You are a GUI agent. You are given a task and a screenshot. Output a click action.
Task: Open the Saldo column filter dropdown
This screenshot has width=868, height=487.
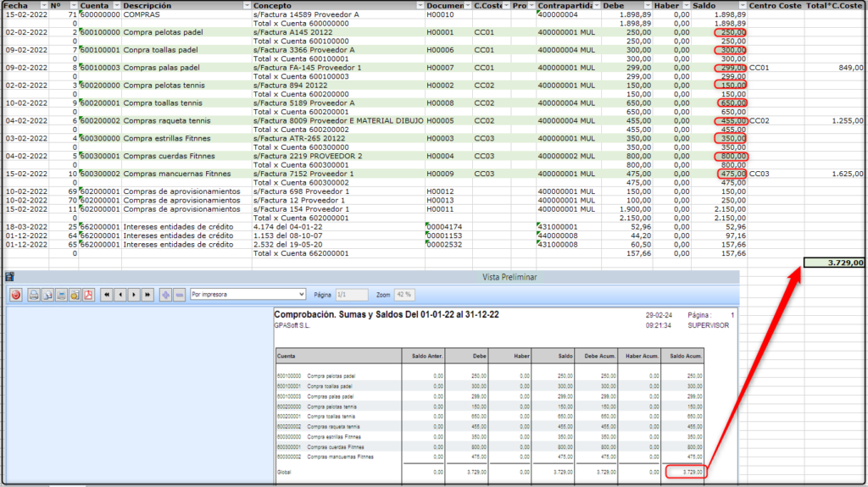click(743, 6)
